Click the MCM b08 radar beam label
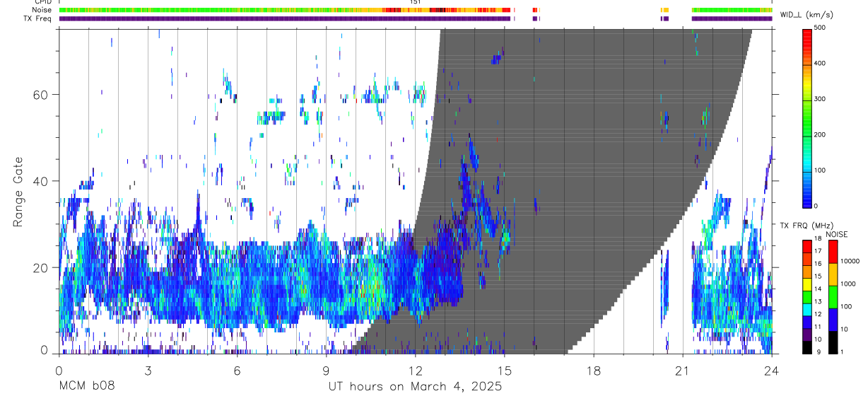Image resolution: width=868 pixels, height=401 pixels. pos(87,386)
